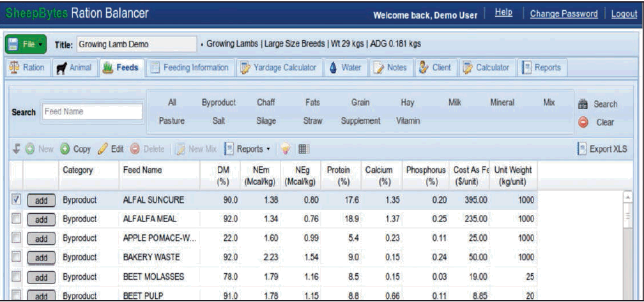Select the BEET PULP feed name

pos(143,296)
